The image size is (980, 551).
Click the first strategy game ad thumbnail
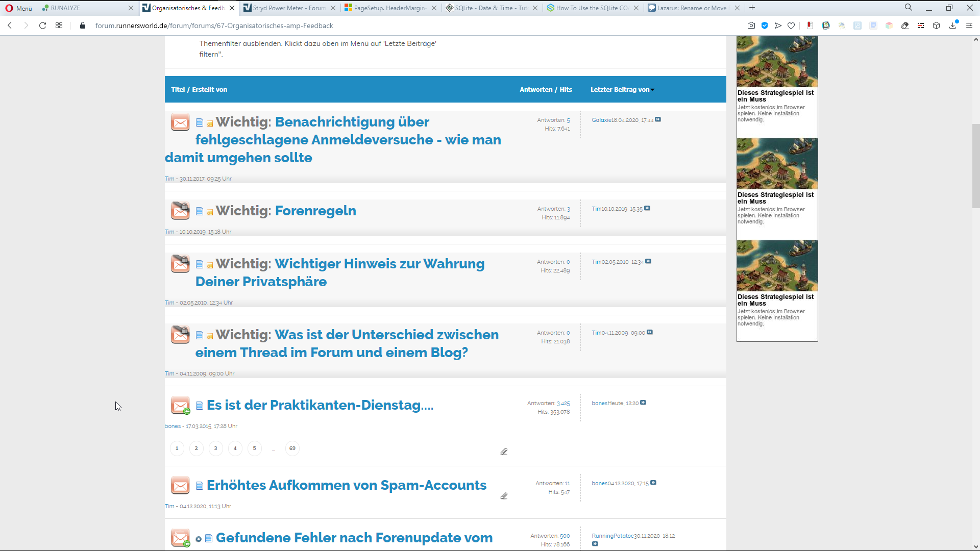(777, 62)
